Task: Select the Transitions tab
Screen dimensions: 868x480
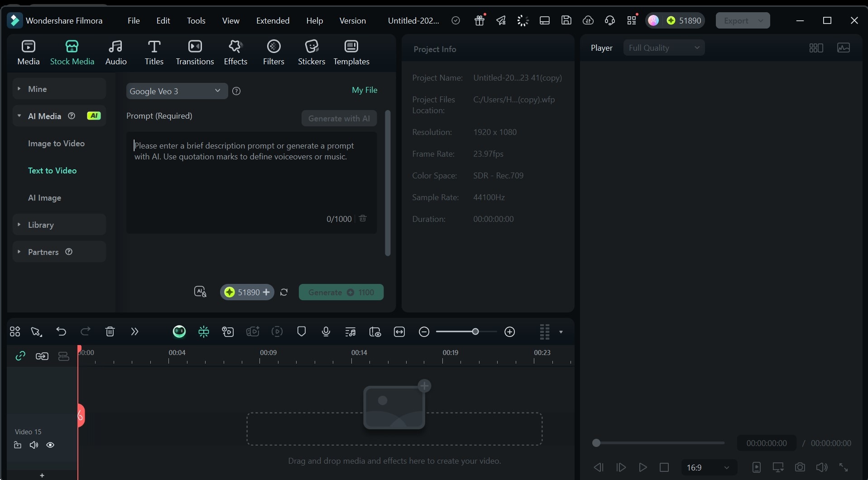Action: 195,53
